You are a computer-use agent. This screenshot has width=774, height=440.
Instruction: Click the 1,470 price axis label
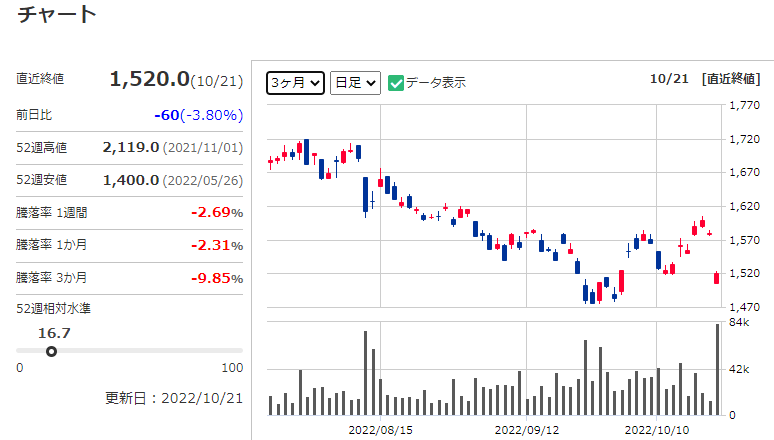tap(744, 307)
